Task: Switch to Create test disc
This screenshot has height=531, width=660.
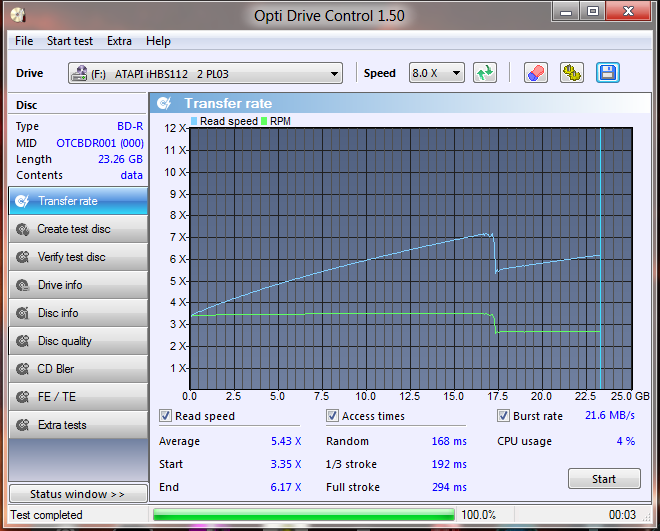Action: (78, 229)
